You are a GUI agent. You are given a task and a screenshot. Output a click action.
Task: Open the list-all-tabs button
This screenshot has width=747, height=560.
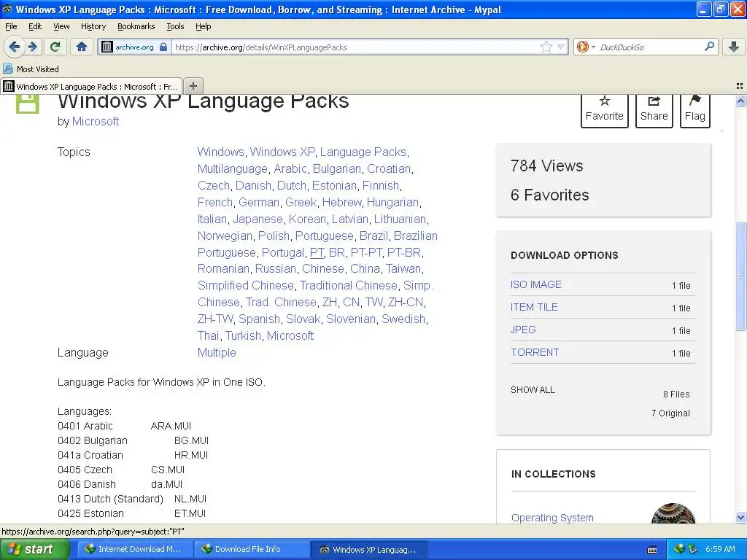[x=740, y=86]
